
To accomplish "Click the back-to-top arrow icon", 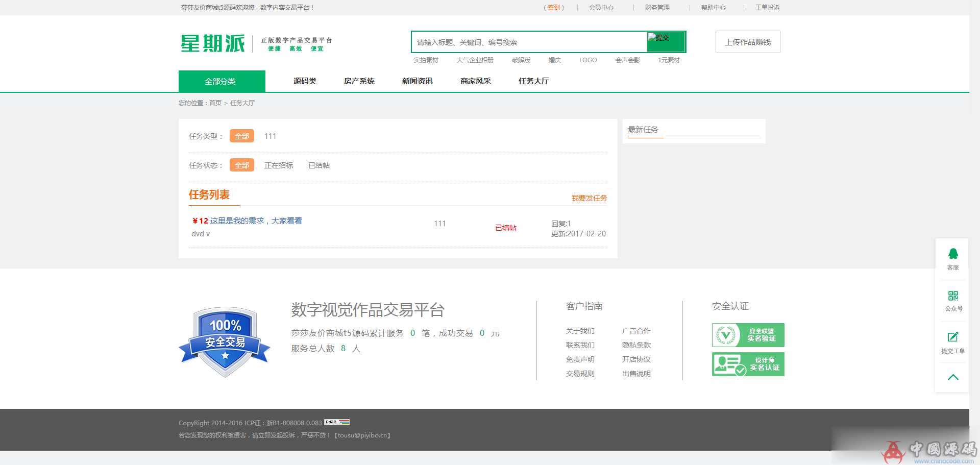I will point(953,377).
